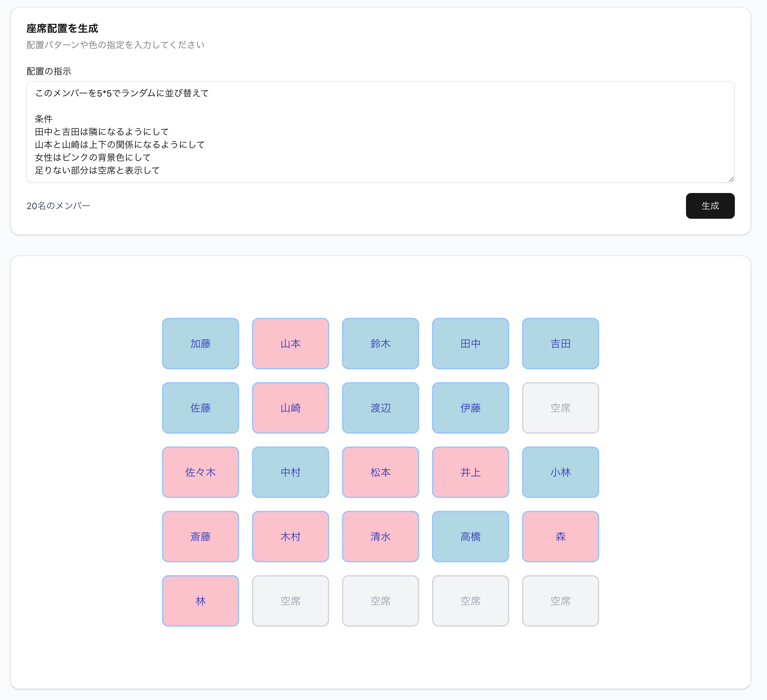Click the 鈴木 seat tile
Image resolution: width=767 pixels, height=700 pixels.
(x=380, y=343)
